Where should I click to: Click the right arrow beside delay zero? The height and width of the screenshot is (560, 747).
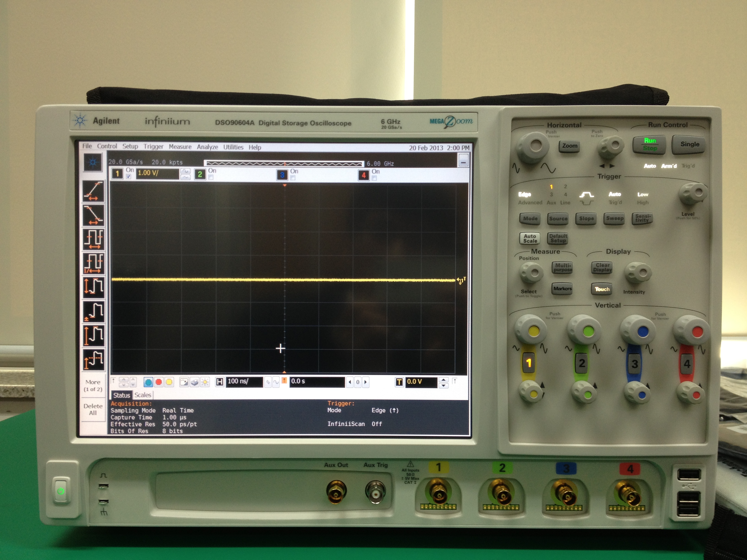[365, 382]
